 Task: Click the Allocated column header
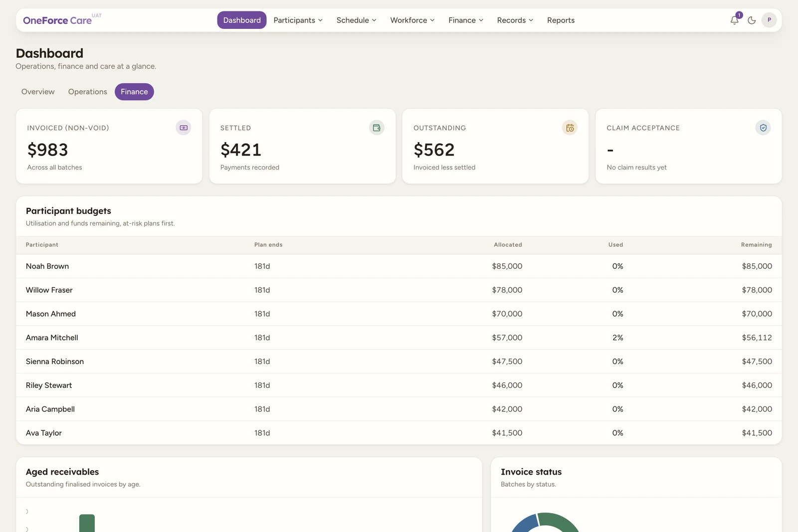pyautogui.click(x=508, y=245)
